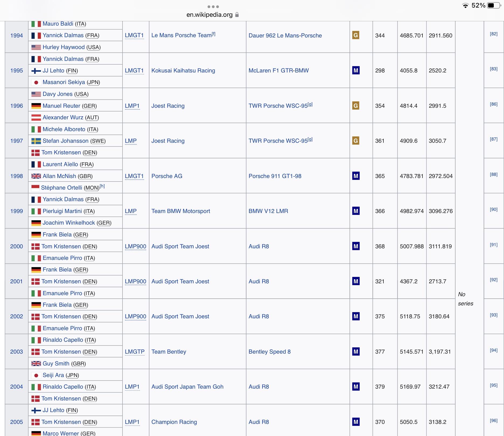Open the Hurley Haywood driver link
The width and height of the screenshot is (504, 436).
coord(64,47)
